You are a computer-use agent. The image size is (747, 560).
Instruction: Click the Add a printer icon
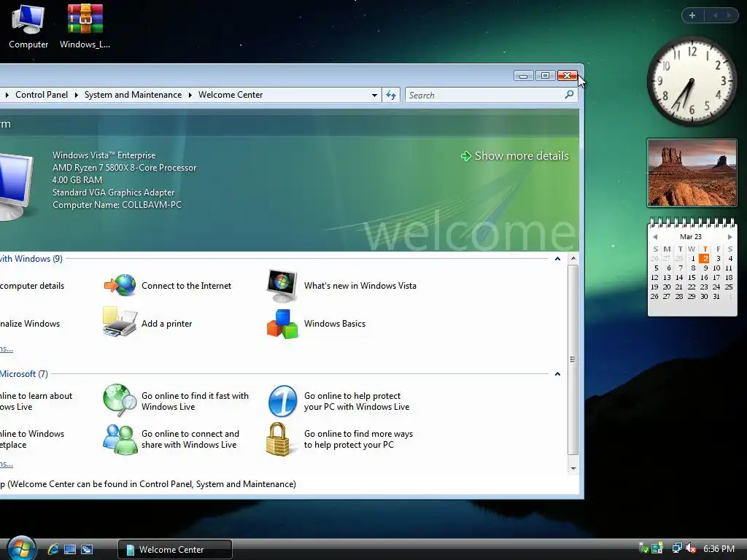click(x=120, y=323)
